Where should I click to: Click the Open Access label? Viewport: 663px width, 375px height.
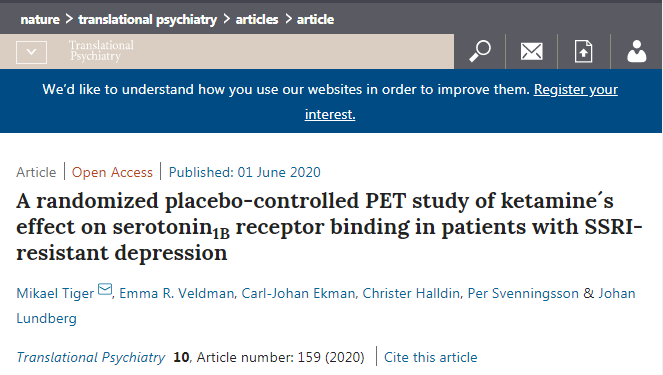click(112, 172)
